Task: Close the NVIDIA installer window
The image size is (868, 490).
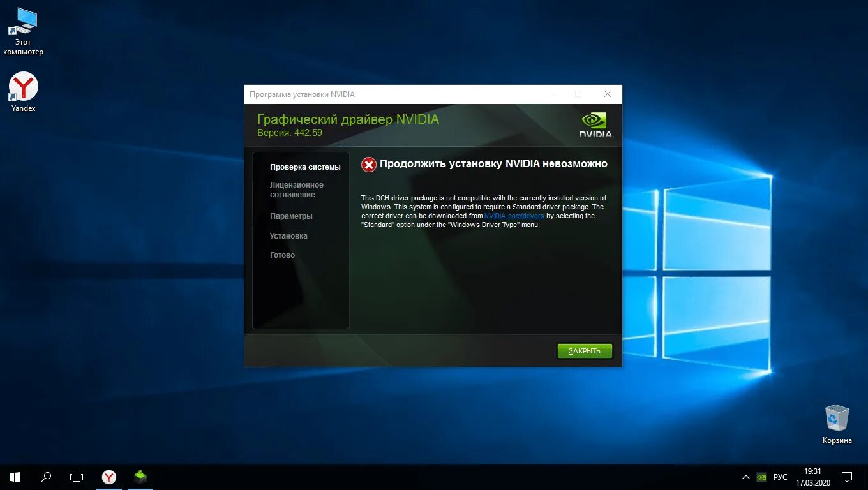Action: pyautogui.click(x=608, y=94)
